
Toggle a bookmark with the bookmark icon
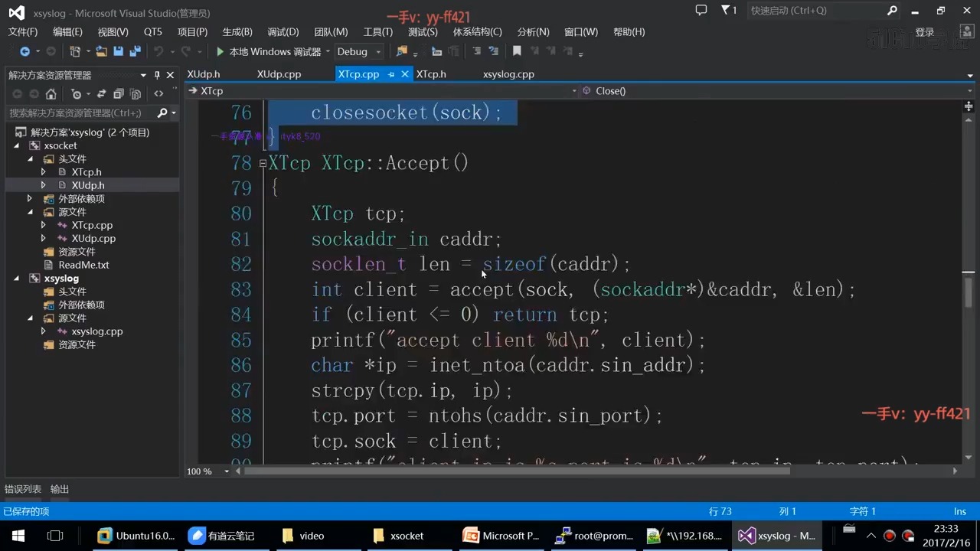(x=517, y=51)
